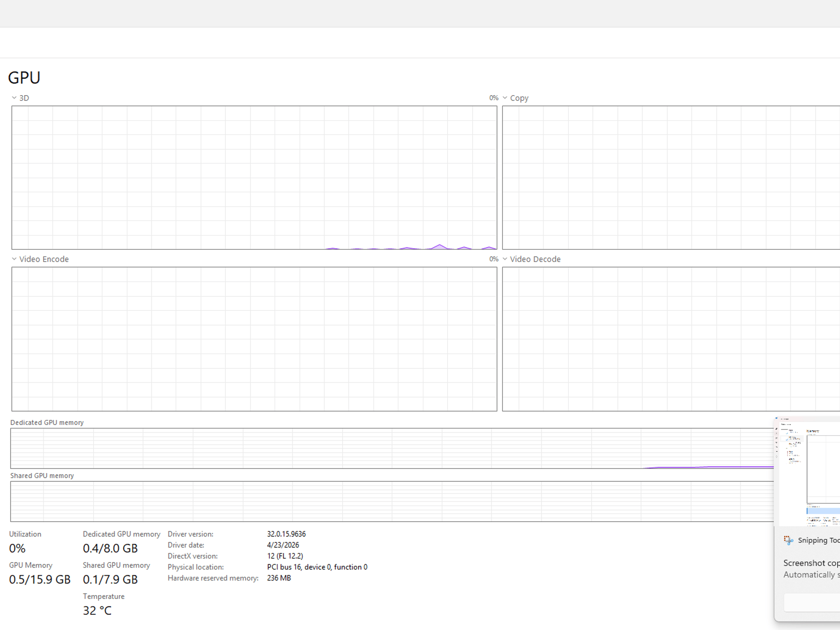
Task: Click the GPU page heading
Action: (24, 78)
